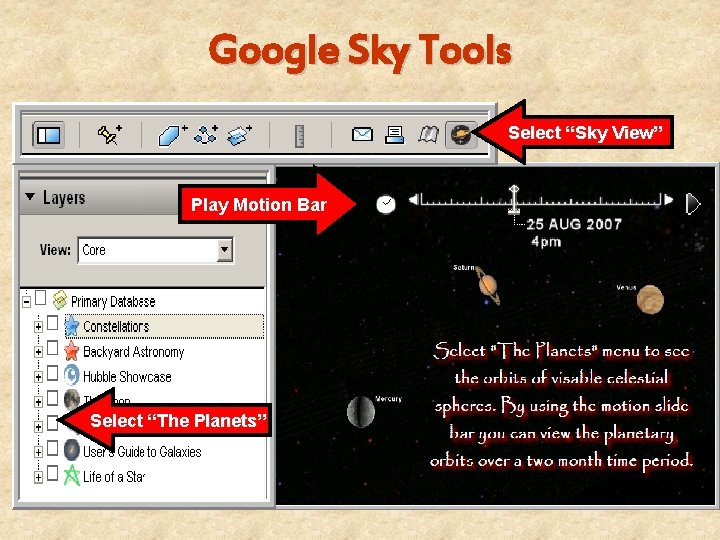Expand the Backyard Astronomy node
720x540 pixels.
pos(39,352)
